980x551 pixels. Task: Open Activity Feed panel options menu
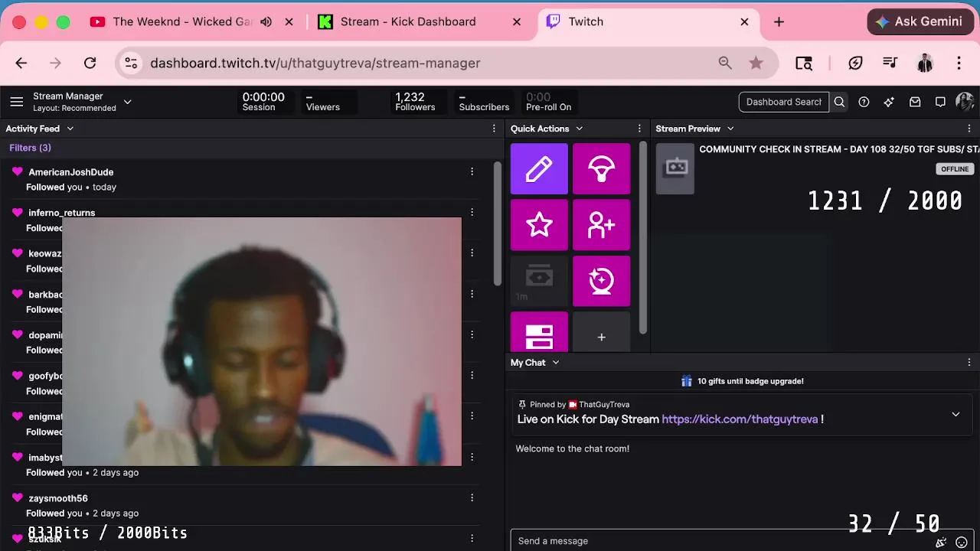click(494, 129)
